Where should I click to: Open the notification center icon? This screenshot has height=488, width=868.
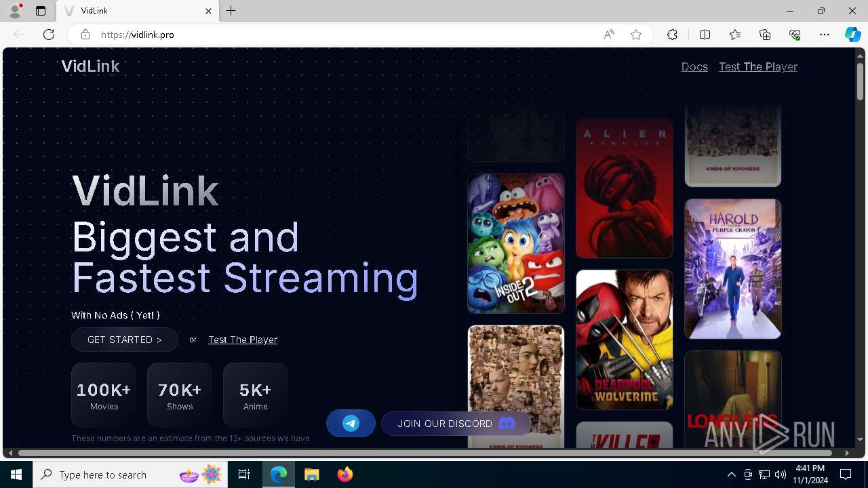(846, 474)
